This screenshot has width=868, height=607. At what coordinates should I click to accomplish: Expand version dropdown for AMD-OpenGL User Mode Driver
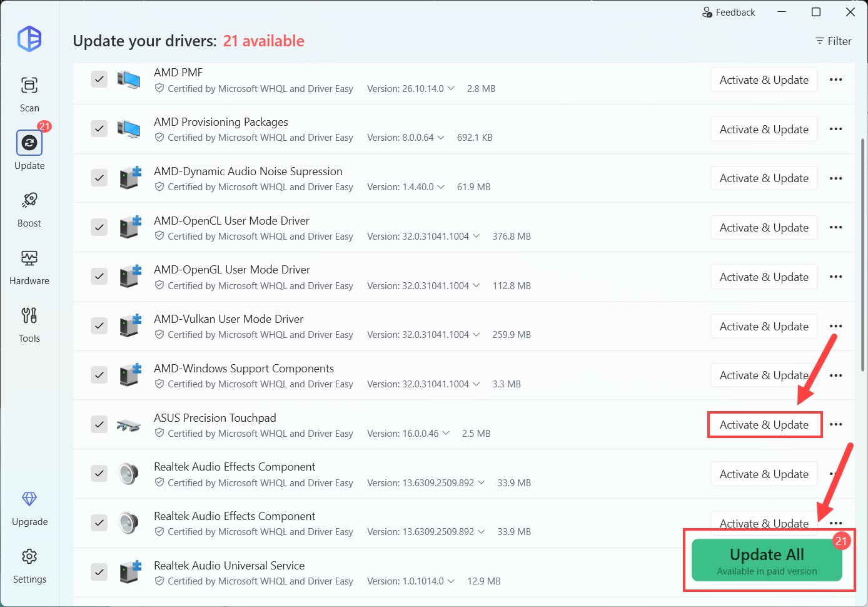coord(477,285)
